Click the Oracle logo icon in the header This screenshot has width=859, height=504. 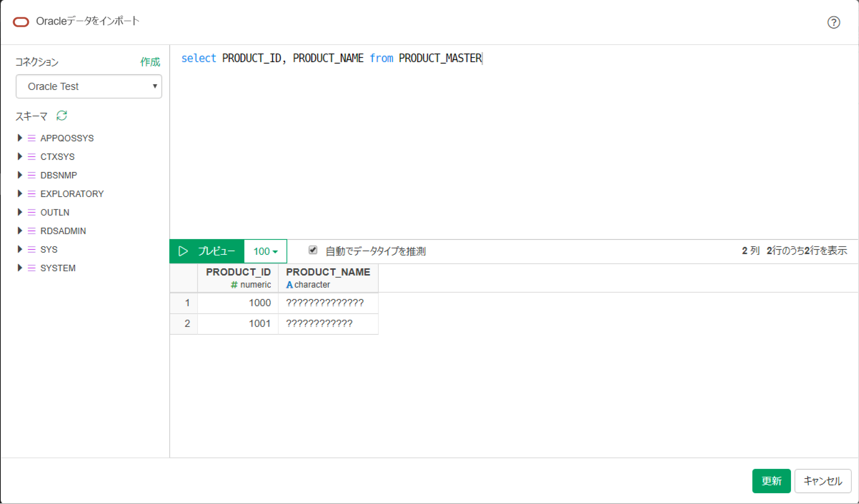[21, 22]
